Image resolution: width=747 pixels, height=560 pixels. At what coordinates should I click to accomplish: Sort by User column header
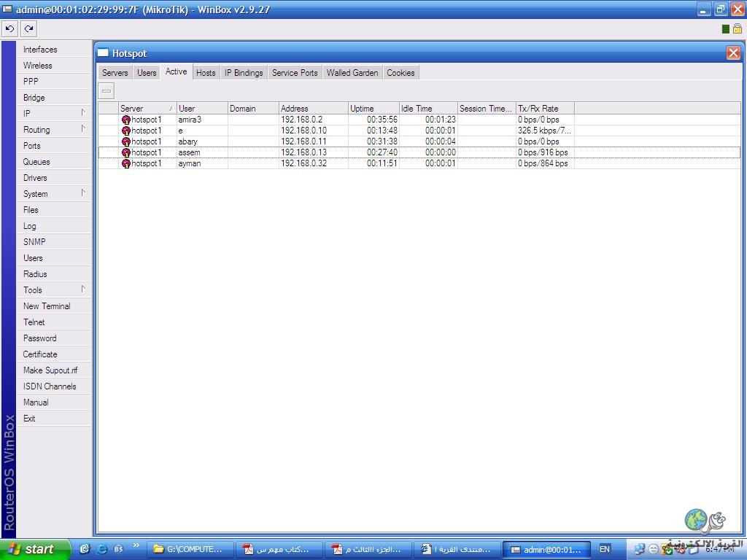(x=203, y=108)
